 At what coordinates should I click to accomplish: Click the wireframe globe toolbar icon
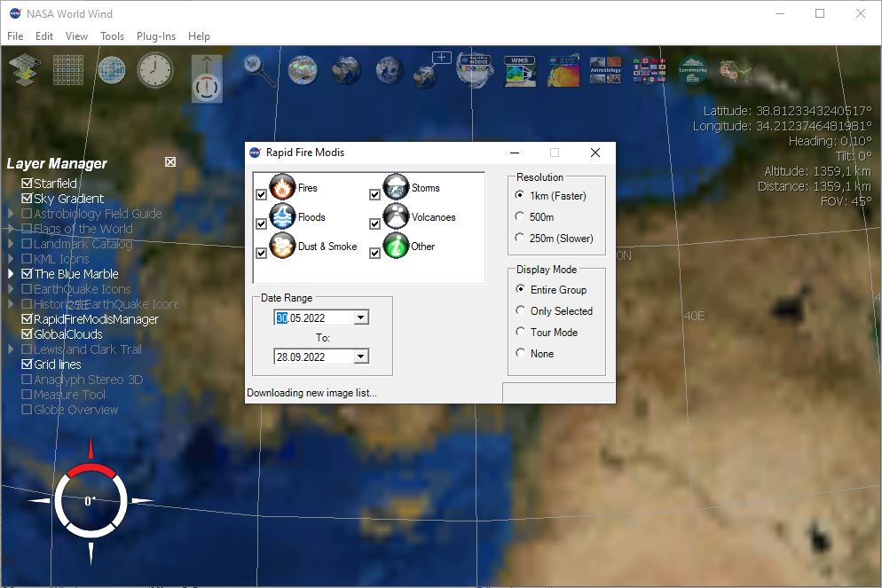tap(112, 70)
